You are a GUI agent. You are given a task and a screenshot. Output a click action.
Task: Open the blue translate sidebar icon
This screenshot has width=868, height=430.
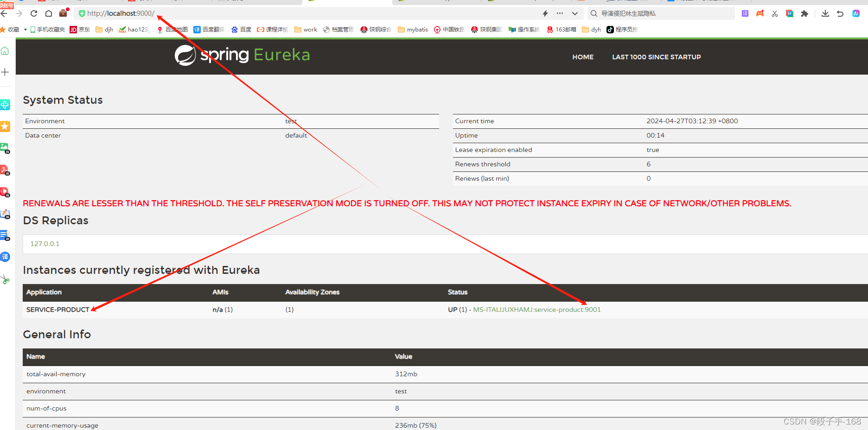(5, 257)
